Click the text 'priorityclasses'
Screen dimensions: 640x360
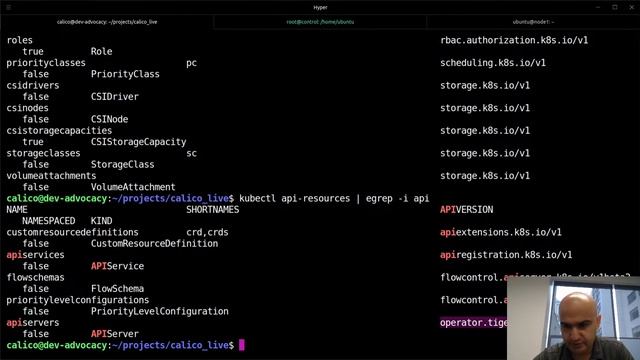(46, 63)
